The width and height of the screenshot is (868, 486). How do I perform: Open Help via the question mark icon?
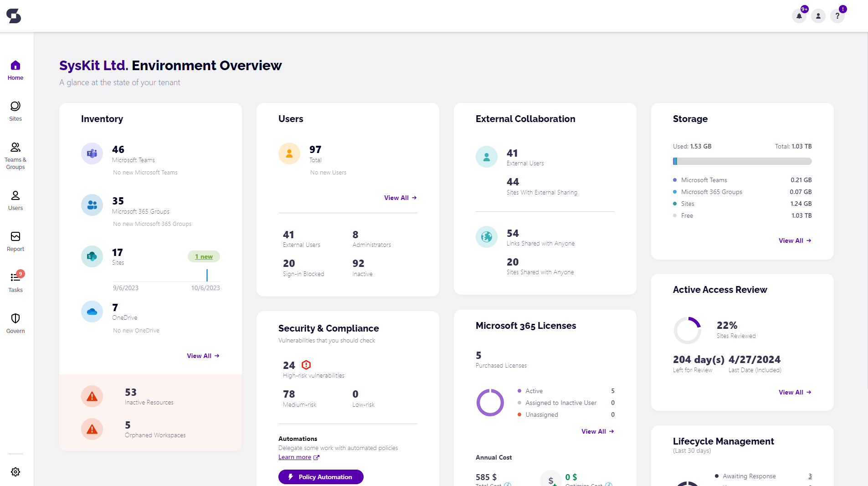coord(837,15)
